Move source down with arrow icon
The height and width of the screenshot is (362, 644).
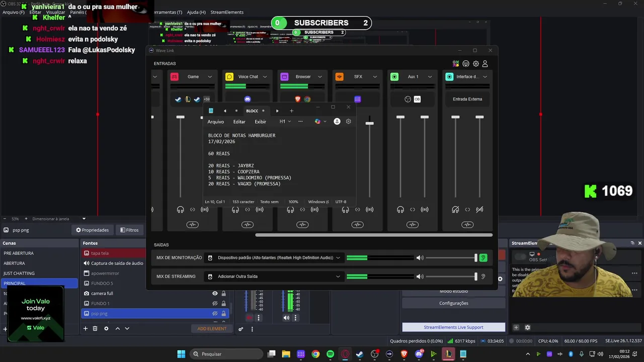(x=127, y=328)
